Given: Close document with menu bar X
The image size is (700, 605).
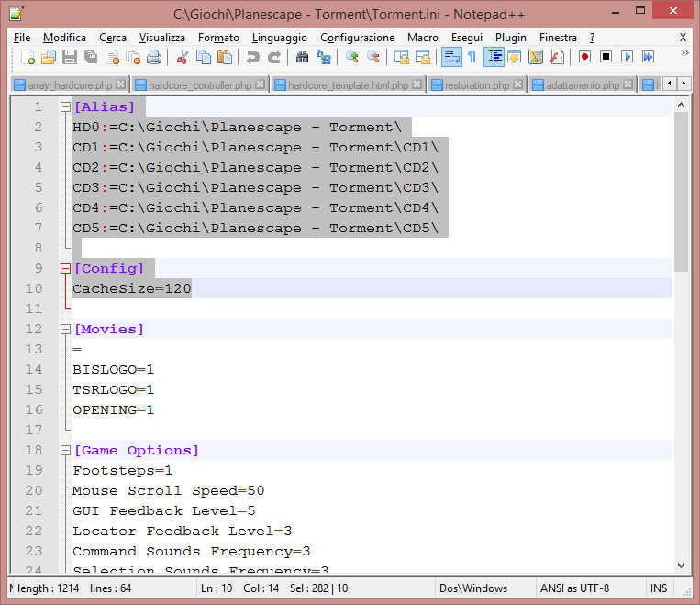Looking at the screenshot, I should [683, 38].
